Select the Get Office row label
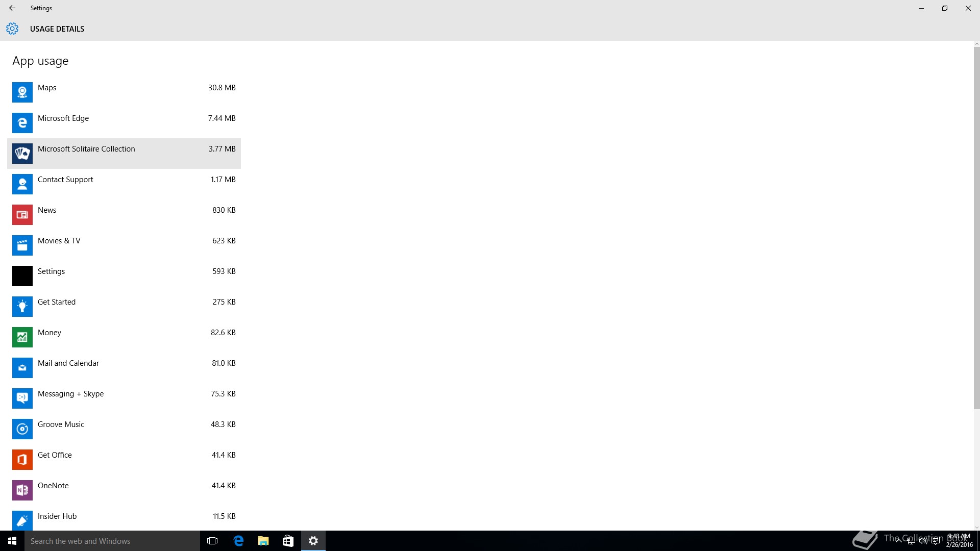 (55, 455)
